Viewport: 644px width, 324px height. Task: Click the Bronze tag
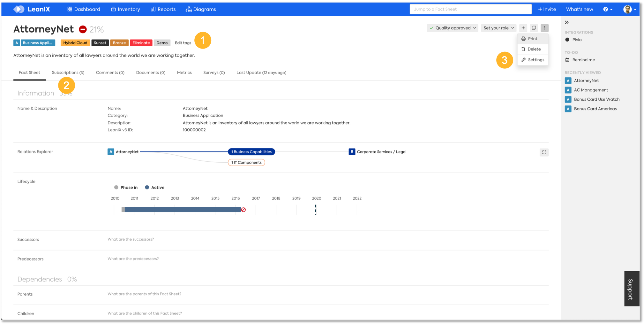(119, 43)
